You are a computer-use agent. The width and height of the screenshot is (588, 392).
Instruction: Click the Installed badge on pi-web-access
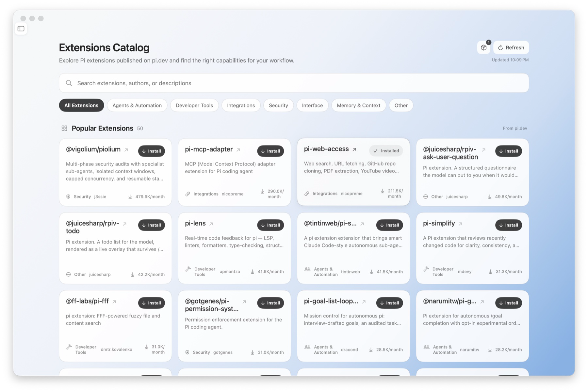(386, 151)
